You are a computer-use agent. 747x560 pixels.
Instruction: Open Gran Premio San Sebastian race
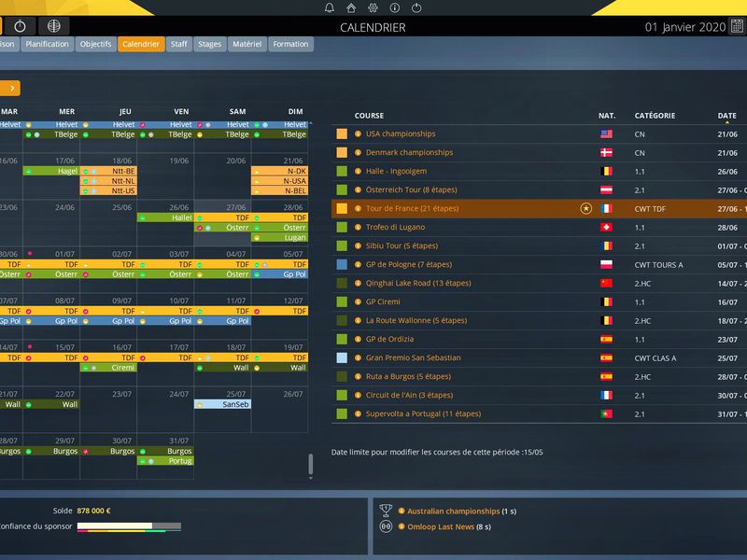click(413, 357)
